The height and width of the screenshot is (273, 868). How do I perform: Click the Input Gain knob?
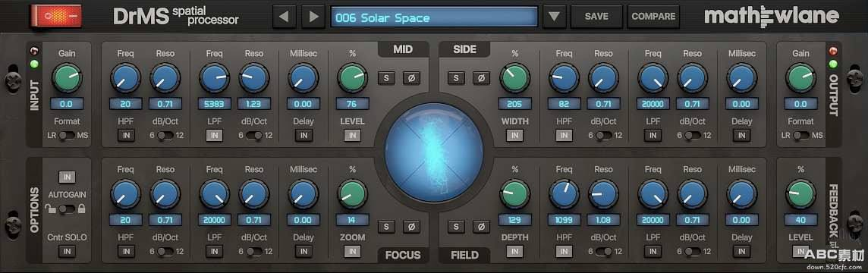click(x=68, y=78)
